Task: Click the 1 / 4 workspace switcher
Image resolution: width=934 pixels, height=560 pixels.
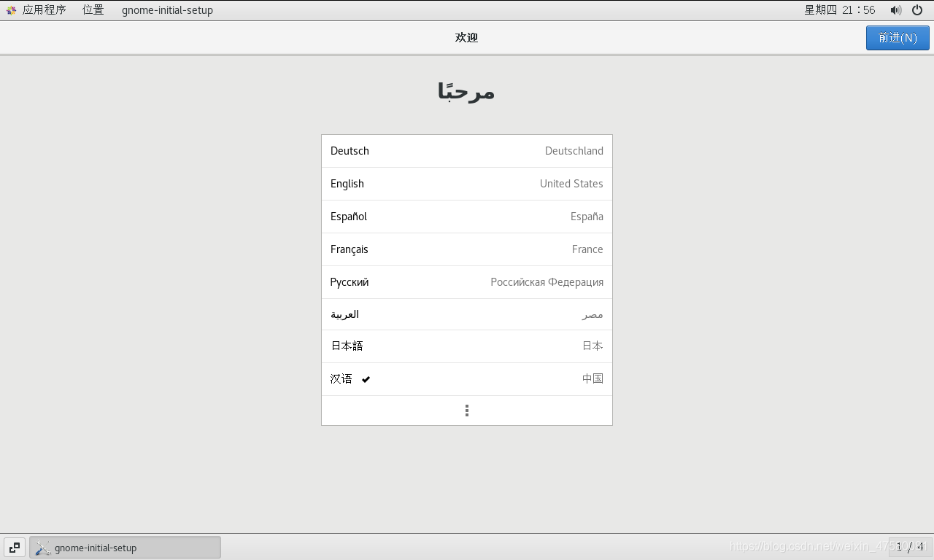Action: point(910,546)
